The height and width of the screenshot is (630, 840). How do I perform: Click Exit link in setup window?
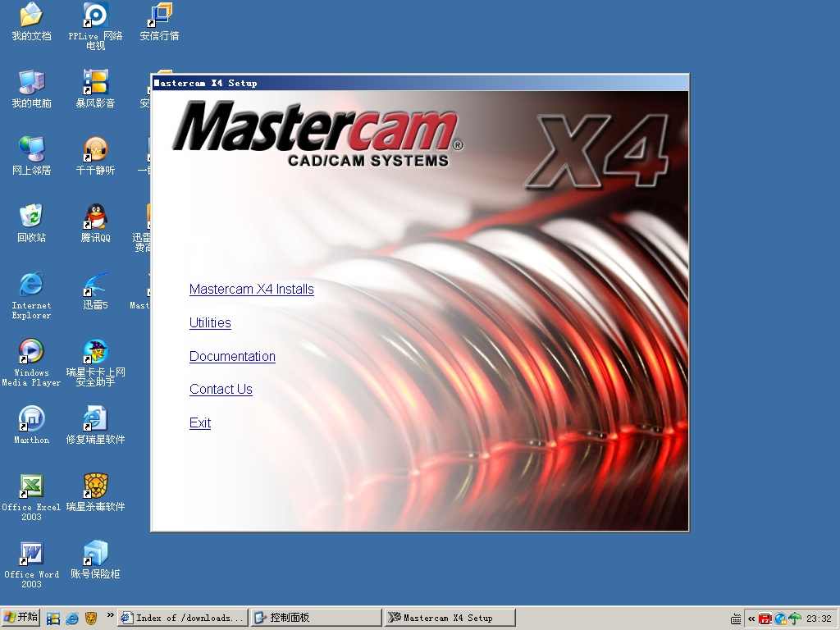(200, 423)
